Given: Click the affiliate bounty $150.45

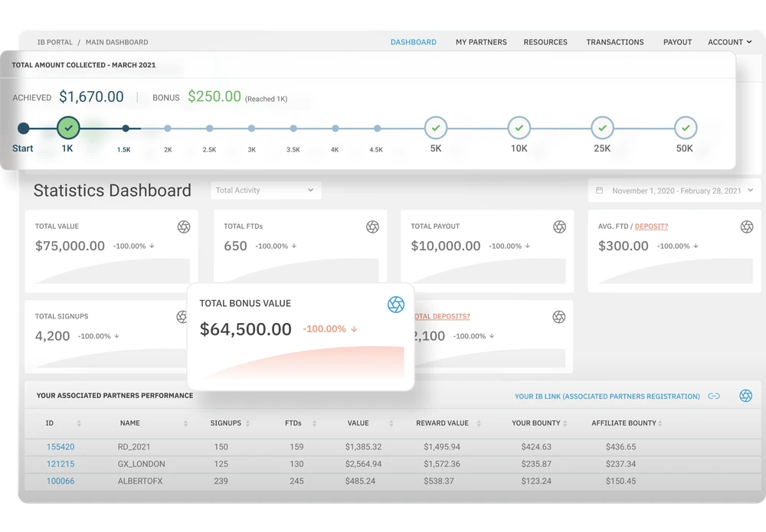Looking at the screenshot, I should click(x=621, y=481).
